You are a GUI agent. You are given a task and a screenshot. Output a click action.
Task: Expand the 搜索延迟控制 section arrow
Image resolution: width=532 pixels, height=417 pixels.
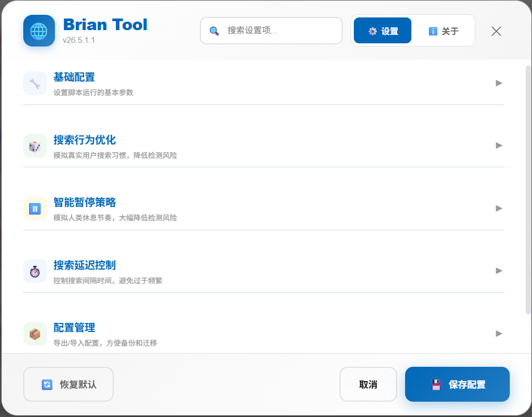499,271
